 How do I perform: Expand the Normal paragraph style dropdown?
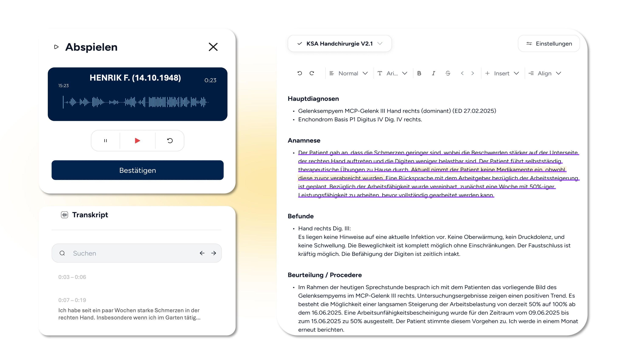point(349,73)
